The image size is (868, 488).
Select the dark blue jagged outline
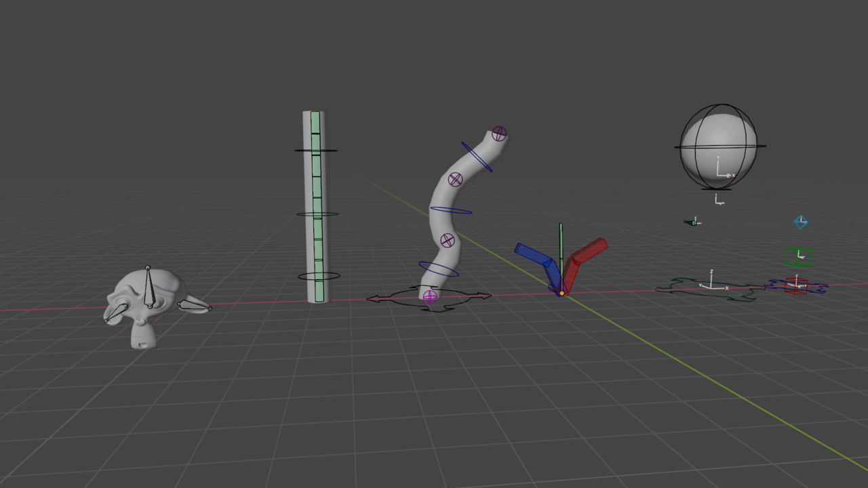click(797, 287)
